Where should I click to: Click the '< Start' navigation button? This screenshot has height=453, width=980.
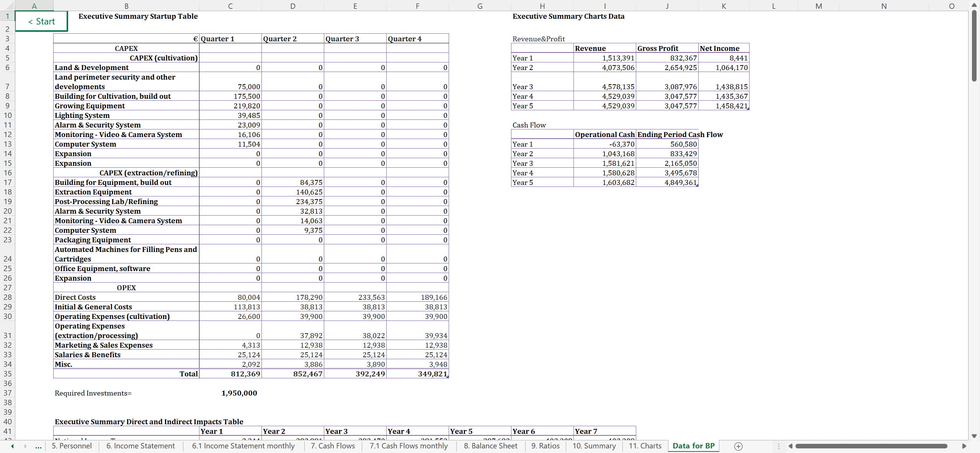(41, 21)
